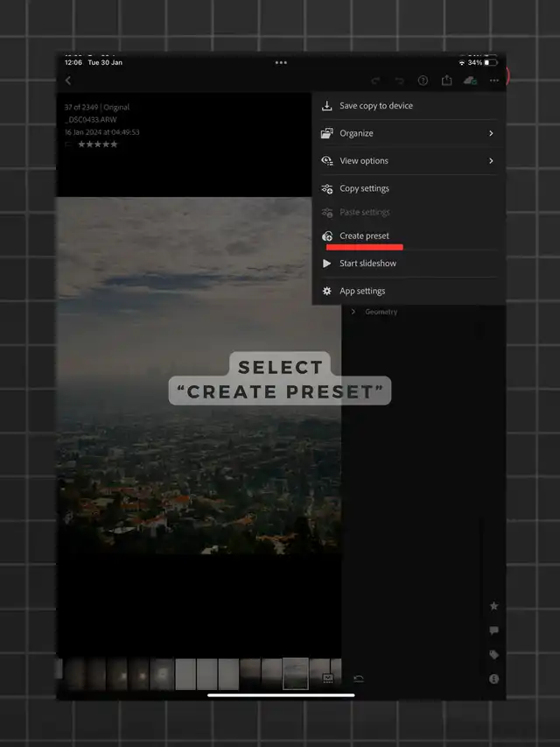
Task: Select the highlighted filmstrip thumbnail
Action: tap(295, 673)
